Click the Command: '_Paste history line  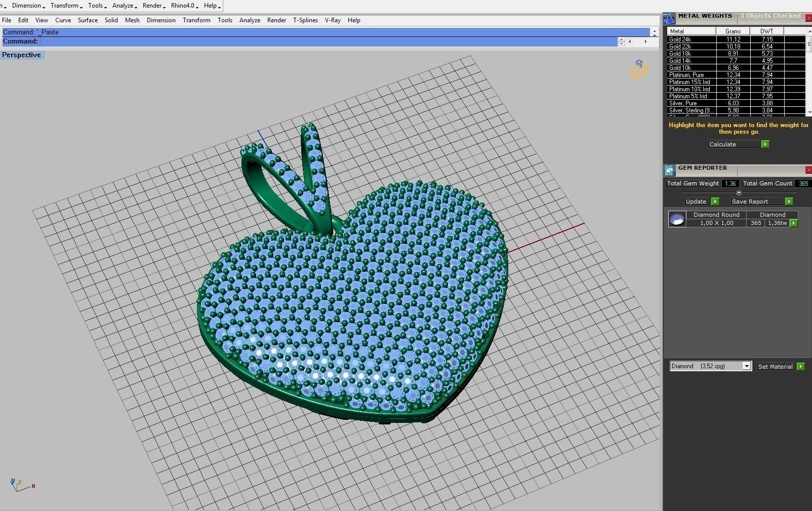point(325,32)
